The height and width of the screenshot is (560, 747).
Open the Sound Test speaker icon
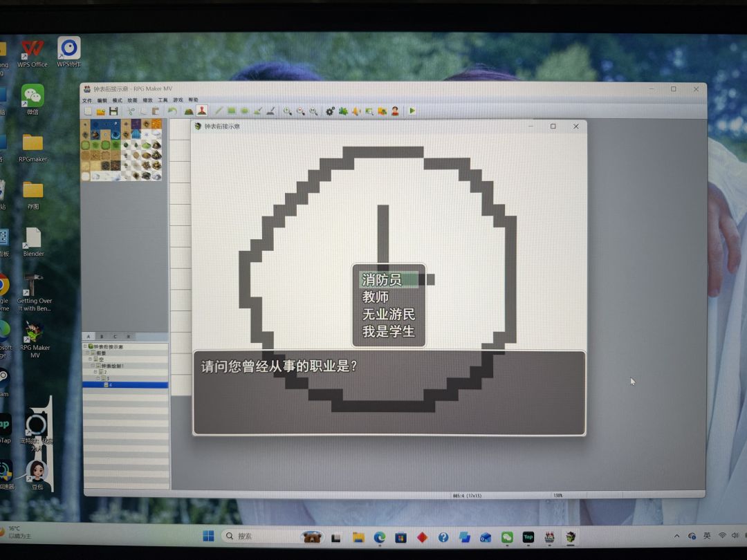coord(356,111)
